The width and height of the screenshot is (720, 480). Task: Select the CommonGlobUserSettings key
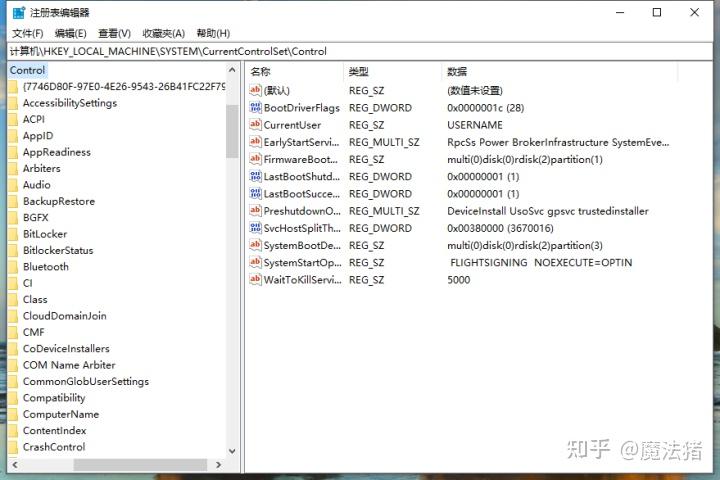tap(86, 382)
